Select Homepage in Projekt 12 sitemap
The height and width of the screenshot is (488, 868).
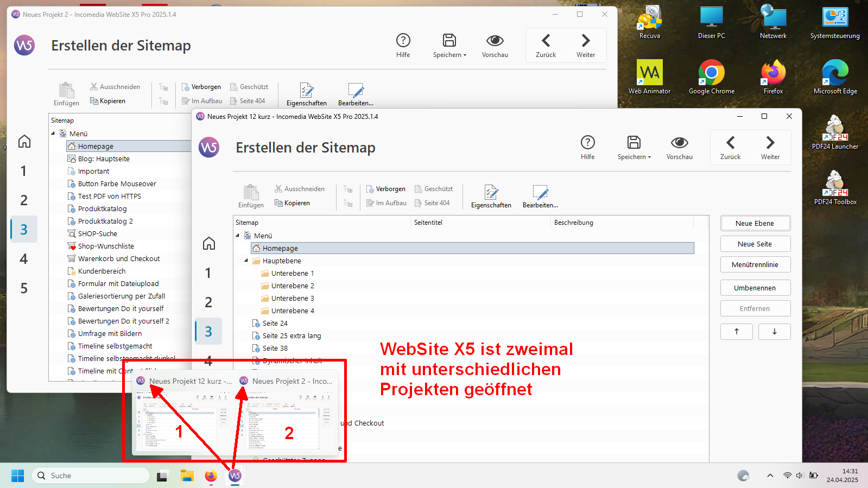point(472,248)
